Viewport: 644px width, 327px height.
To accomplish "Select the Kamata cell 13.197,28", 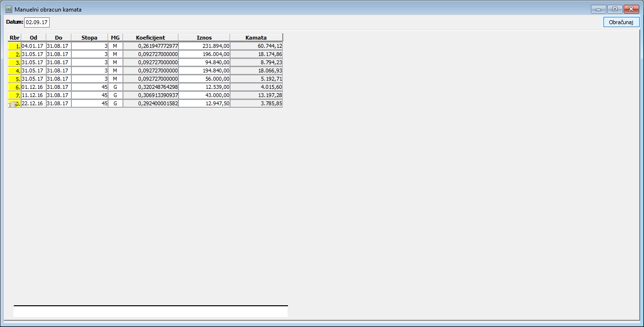I will (256, 95).
